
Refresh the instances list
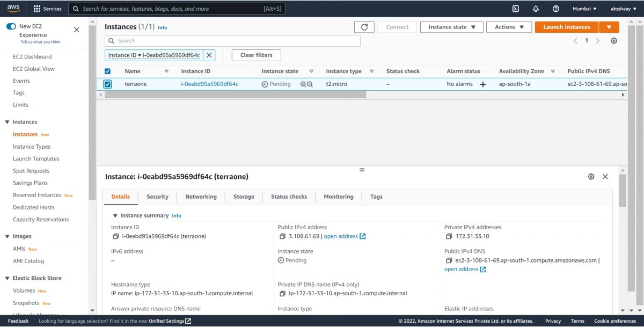(365, 27)
